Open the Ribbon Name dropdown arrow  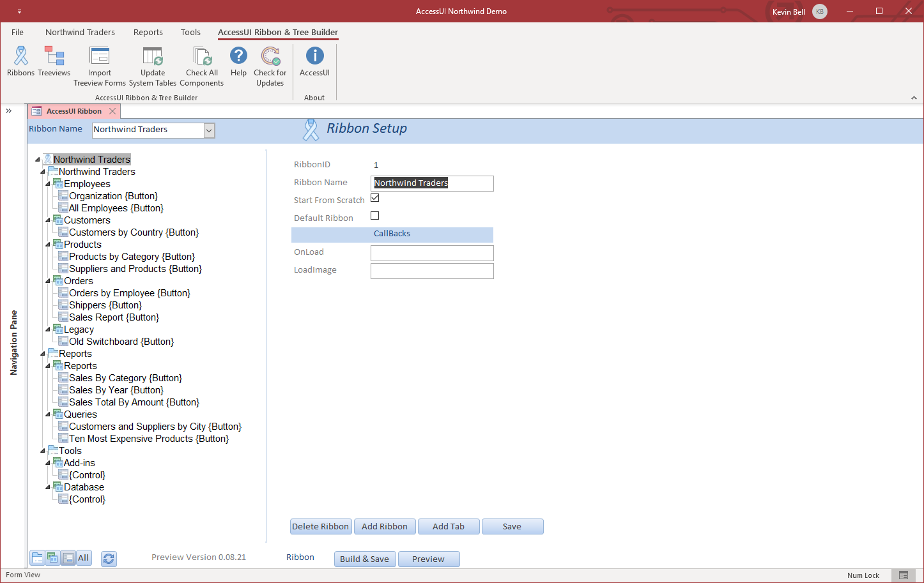point(209,130)
